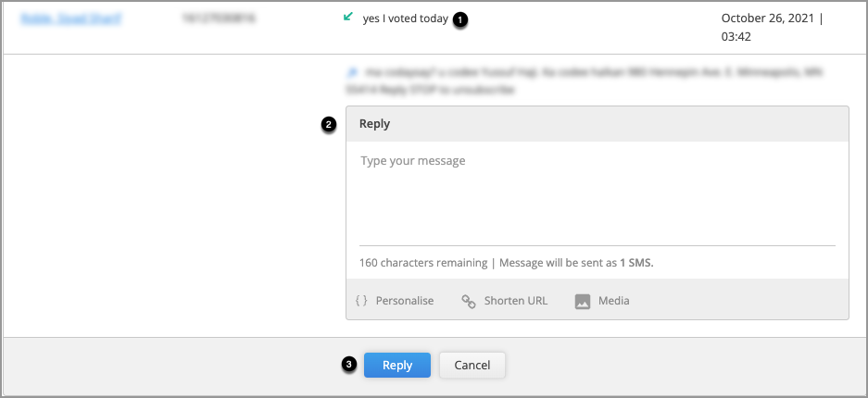Select the Media text label
This screenshot has width=868, height=398.
tap(614, 301)
